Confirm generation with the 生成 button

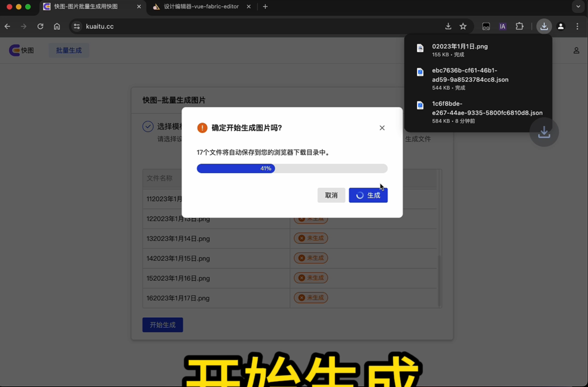point(368,195)
